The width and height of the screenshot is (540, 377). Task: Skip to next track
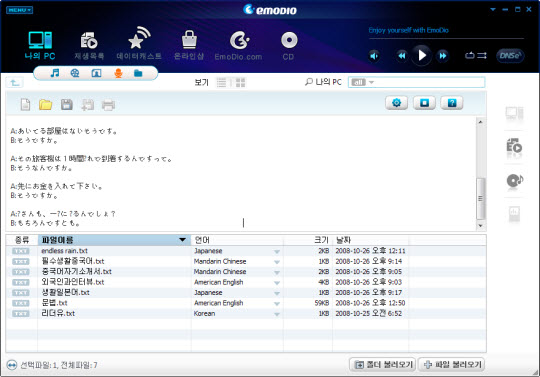point(443,56)
